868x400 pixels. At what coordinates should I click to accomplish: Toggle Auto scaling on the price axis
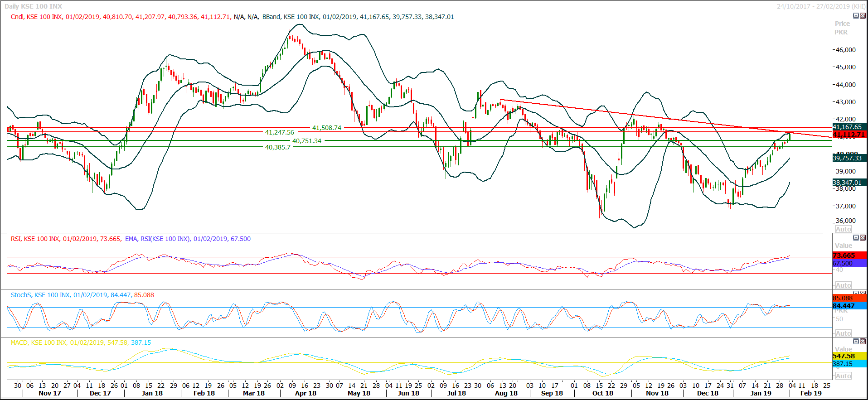point(843,229)
